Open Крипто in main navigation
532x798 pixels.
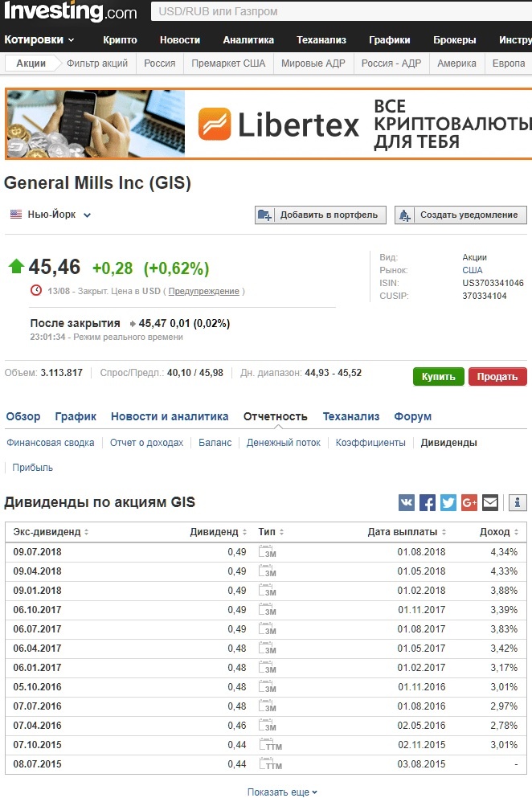120,39
